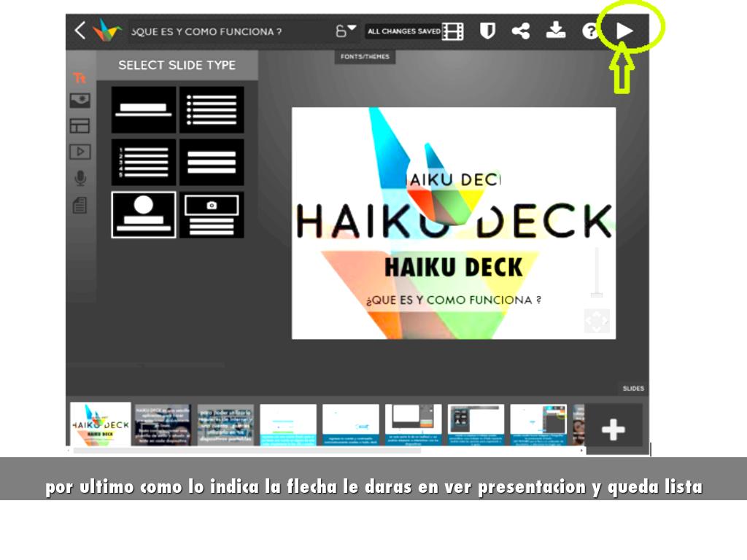This screenshot has height=560, width=747.
Task: Click the play presentation button
Action: pyautogui.click(x=624, y=31)
